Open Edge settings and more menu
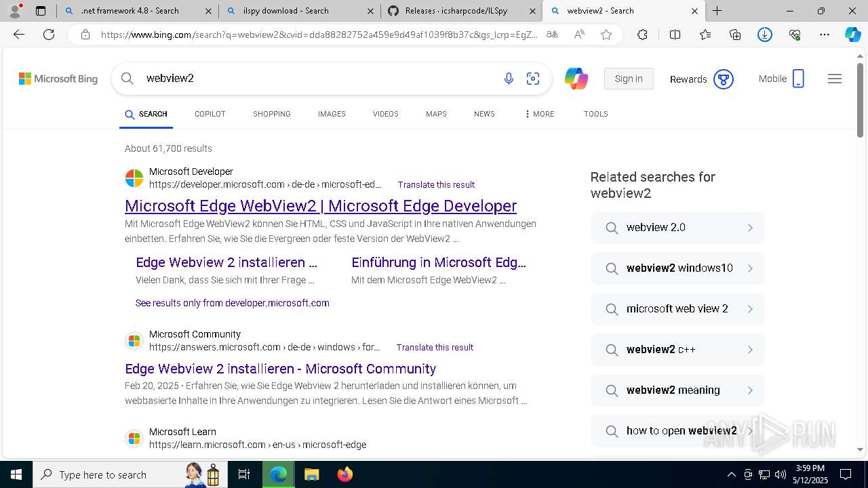868x488 pixels. click(825, 35)
